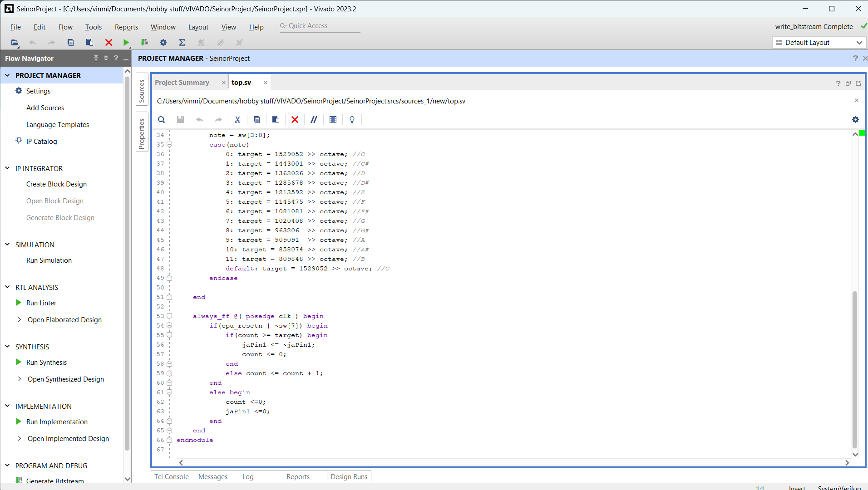Switch to the Project Summary tab
Screen dimensions: 868x490
[x=182, y=82]
